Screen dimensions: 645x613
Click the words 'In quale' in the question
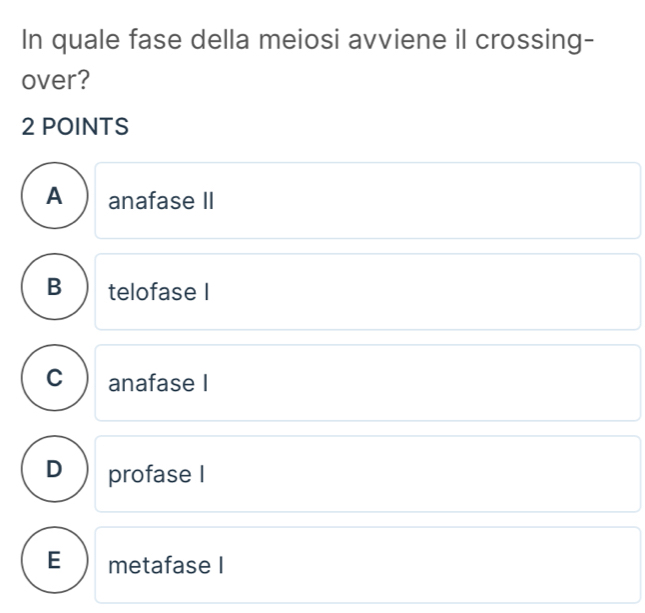(x=68, y=42)
